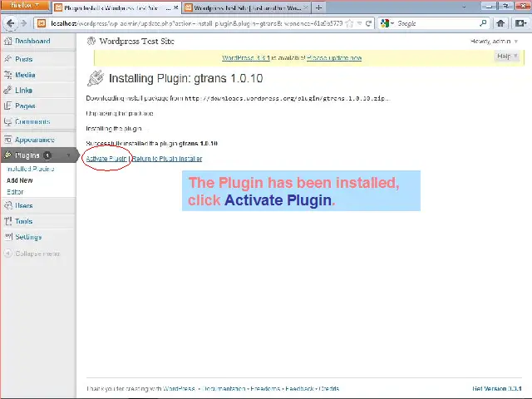The image size is (532, 399).
Task: Open the Users menu
Action: [x=24, y=205]
